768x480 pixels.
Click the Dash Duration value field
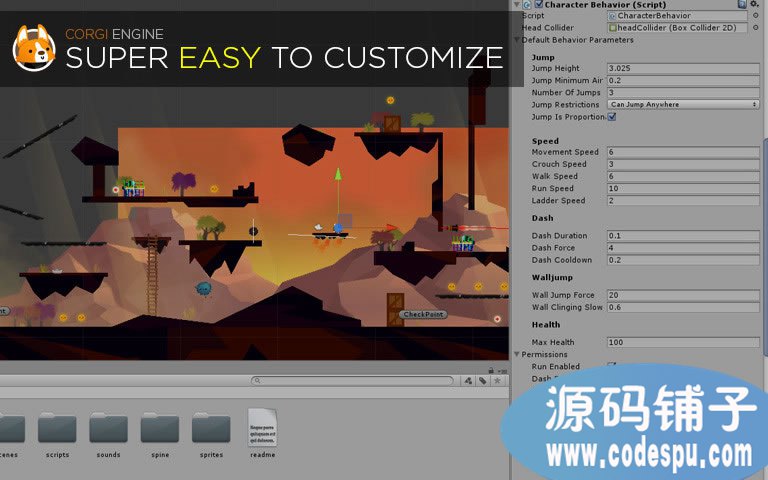pos(683,236)
